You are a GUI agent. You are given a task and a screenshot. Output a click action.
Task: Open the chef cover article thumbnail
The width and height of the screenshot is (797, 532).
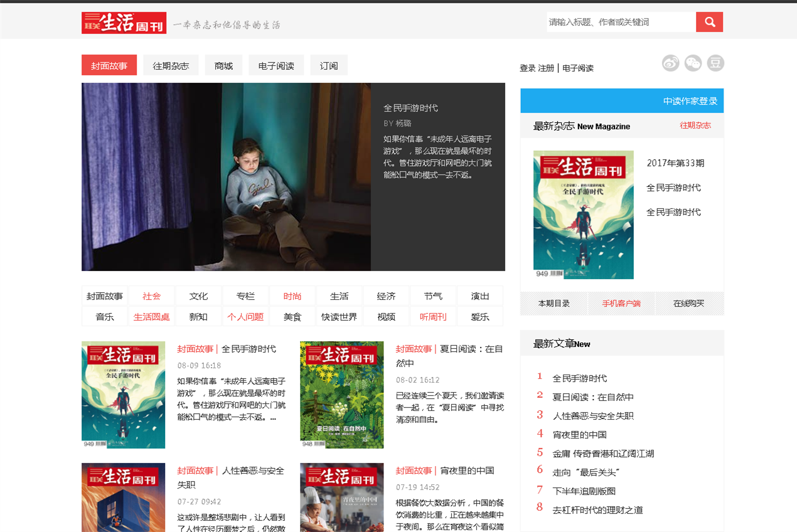(341, 497)
